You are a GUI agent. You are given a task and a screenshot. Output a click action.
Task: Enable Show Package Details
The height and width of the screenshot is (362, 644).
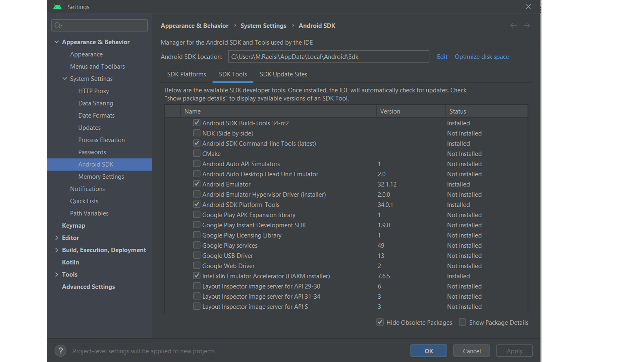(462, 322)
